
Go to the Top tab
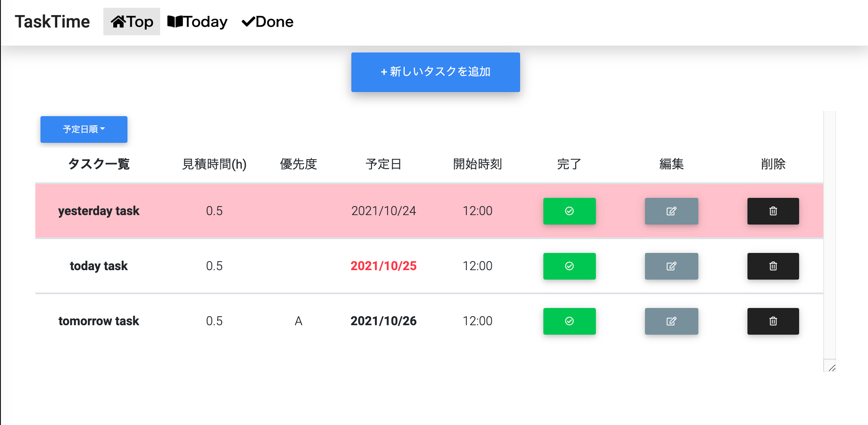click(132, 22)
